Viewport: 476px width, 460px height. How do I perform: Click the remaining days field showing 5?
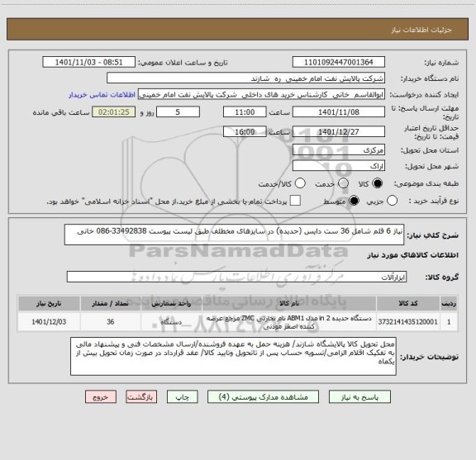click(x=178, y=112)
